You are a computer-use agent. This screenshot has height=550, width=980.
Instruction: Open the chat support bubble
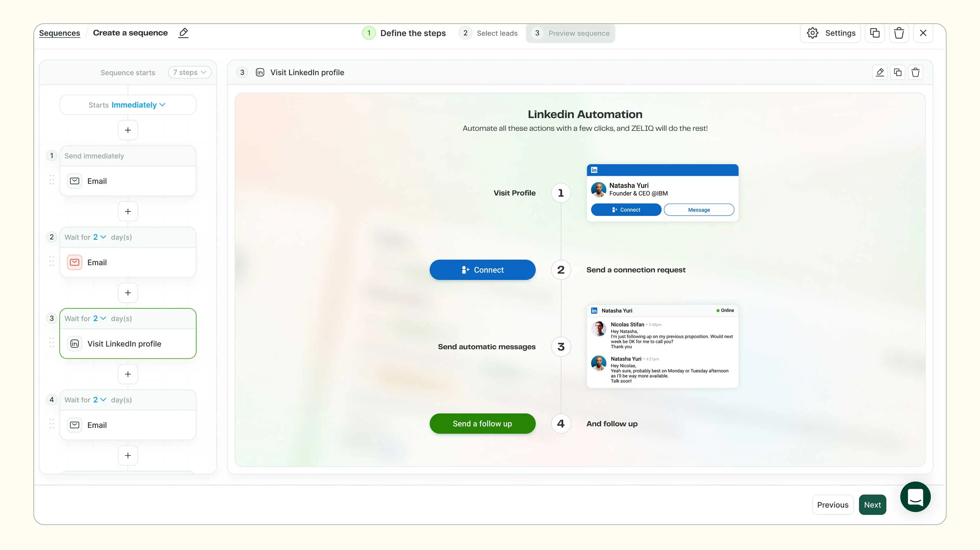(915, 496)
